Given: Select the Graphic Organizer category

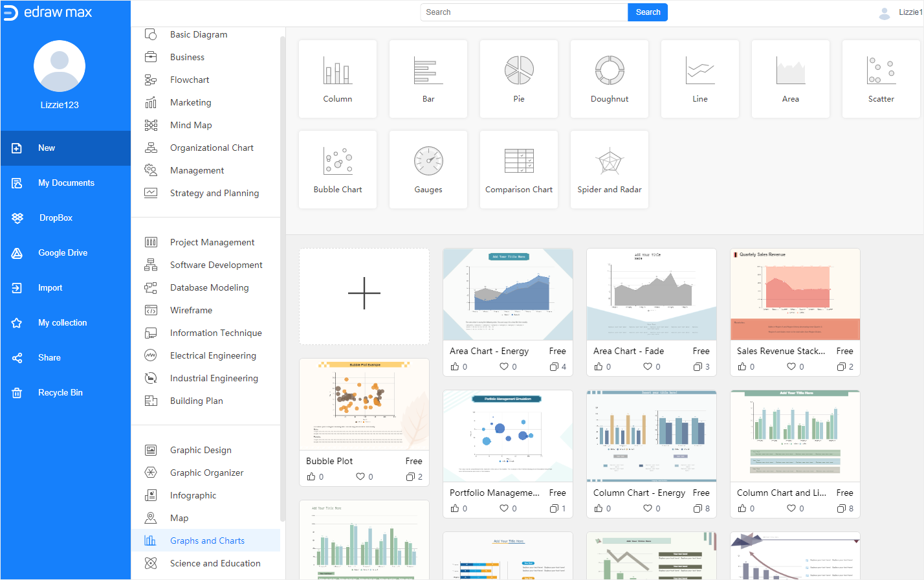Looking at the screenshot, I should pyautogui.click(x=206, y=473).
